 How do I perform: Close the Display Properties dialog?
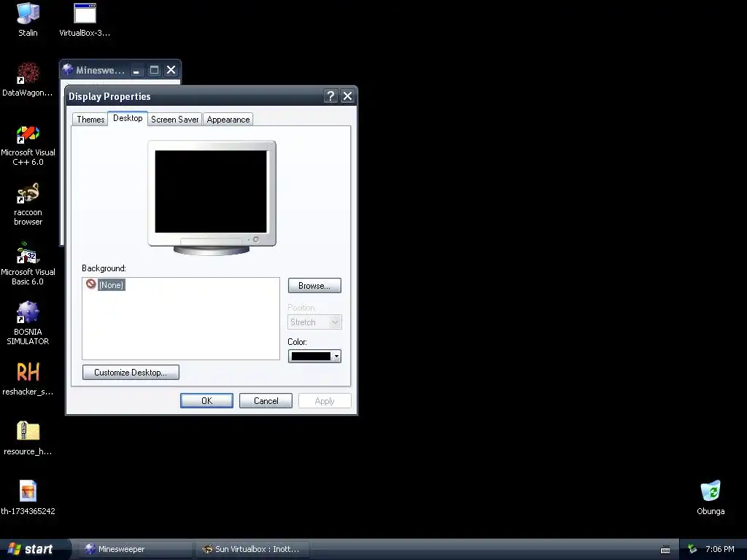[x=348, y=96]
